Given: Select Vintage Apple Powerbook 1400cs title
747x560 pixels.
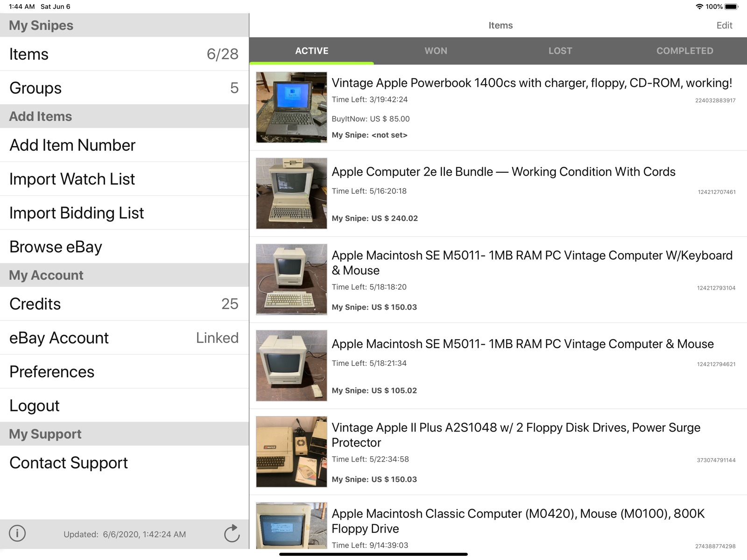Looking at the screenshot, I should click(x=532, y=83).
